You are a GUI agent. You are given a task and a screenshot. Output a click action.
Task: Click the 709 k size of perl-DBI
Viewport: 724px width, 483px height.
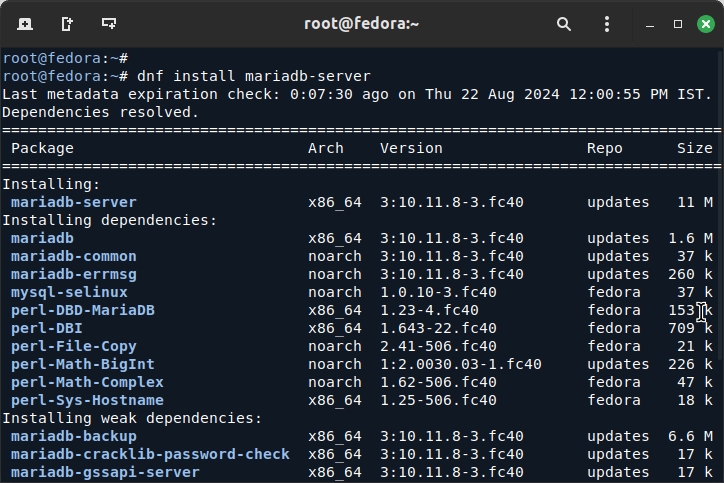pos(690,328)
